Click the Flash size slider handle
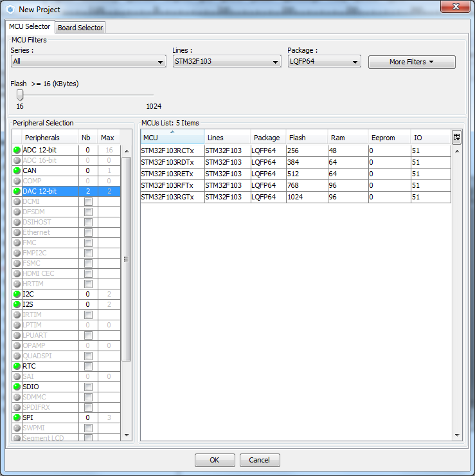Screen dimensions: 475x476 [x=20, y=95]
